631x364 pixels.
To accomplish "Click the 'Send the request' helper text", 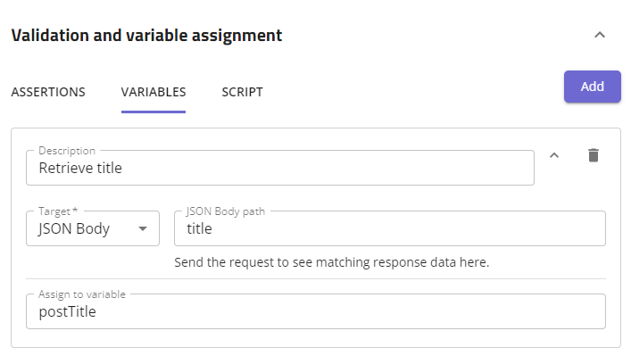I will 332,263.
